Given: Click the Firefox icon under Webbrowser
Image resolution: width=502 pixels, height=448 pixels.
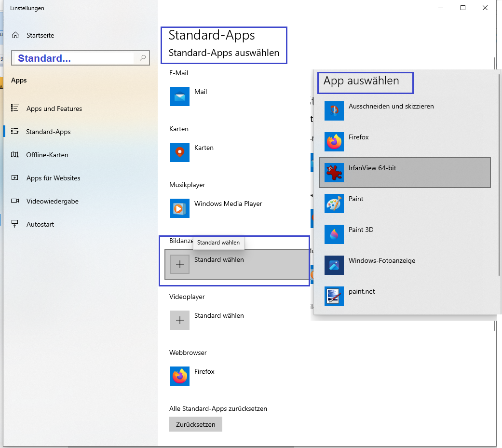Looking at the screenshot, I should pos(179,376).
